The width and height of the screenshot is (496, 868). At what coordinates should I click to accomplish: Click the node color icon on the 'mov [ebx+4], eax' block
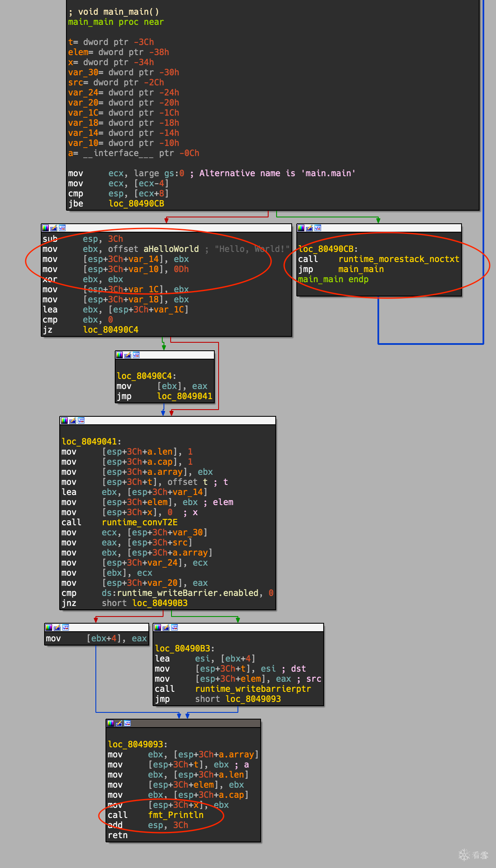coord(49,627)
